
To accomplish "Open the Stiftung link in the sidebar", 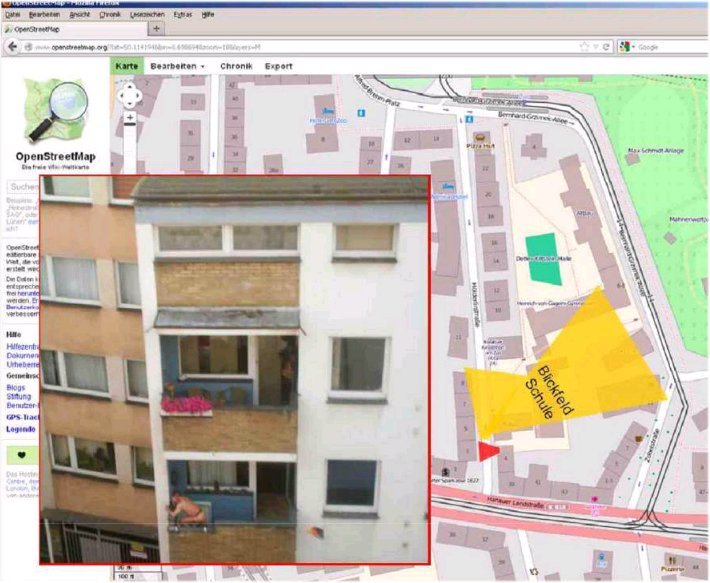I will pos(19,397).
